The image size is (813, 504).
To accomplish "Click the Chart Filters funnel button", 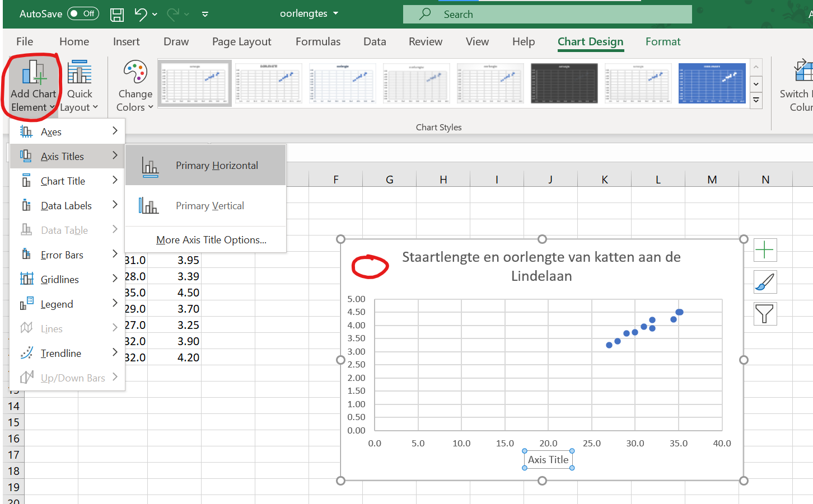I will [x=765, y=314].
